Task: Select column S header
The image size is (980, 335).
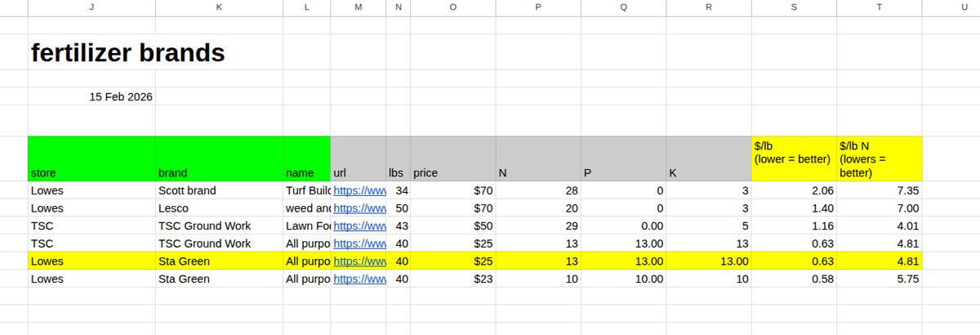Action: (794, 7)
